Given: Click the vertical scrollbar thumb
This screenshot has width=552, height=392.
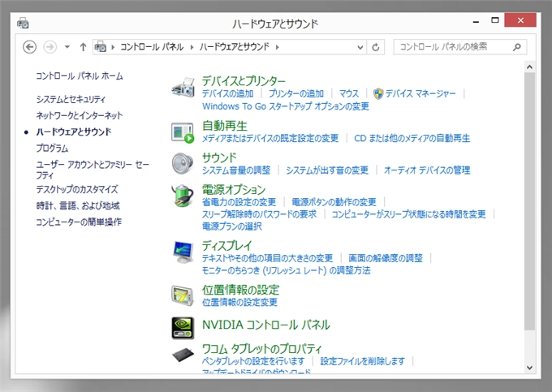Looking at the screenshot, I should (x=529, y=201).
